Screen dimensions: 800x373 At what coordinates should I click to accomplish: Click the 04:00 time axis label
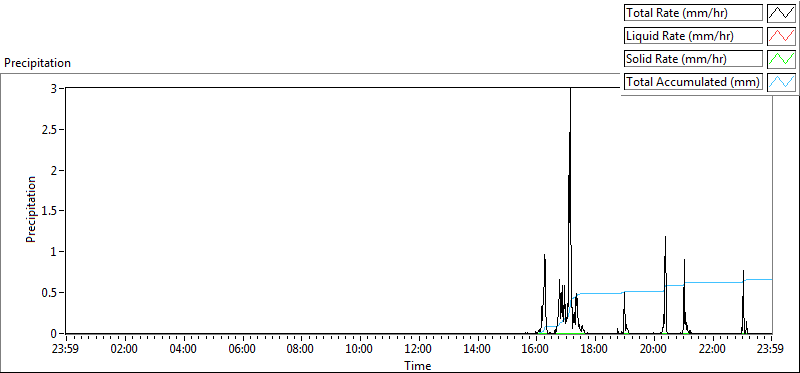click(x=183, y=350)
